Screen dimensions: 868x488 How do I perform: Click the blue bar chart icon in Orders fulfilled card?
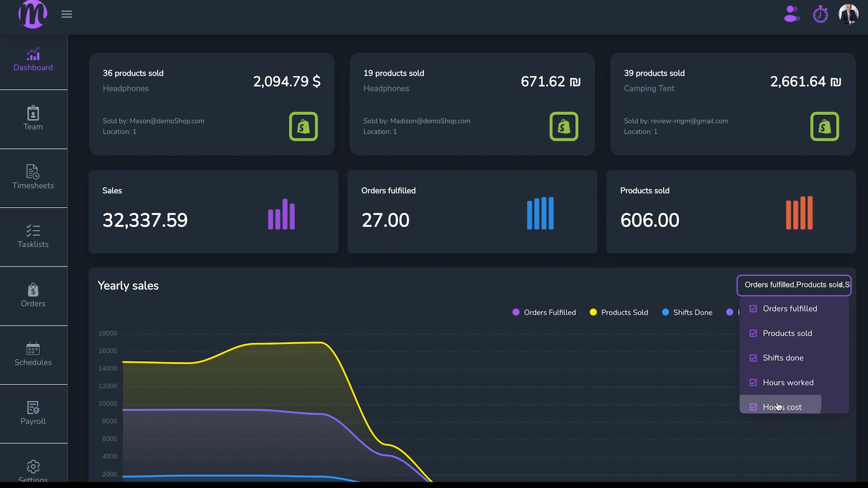[x=540, y=213]
